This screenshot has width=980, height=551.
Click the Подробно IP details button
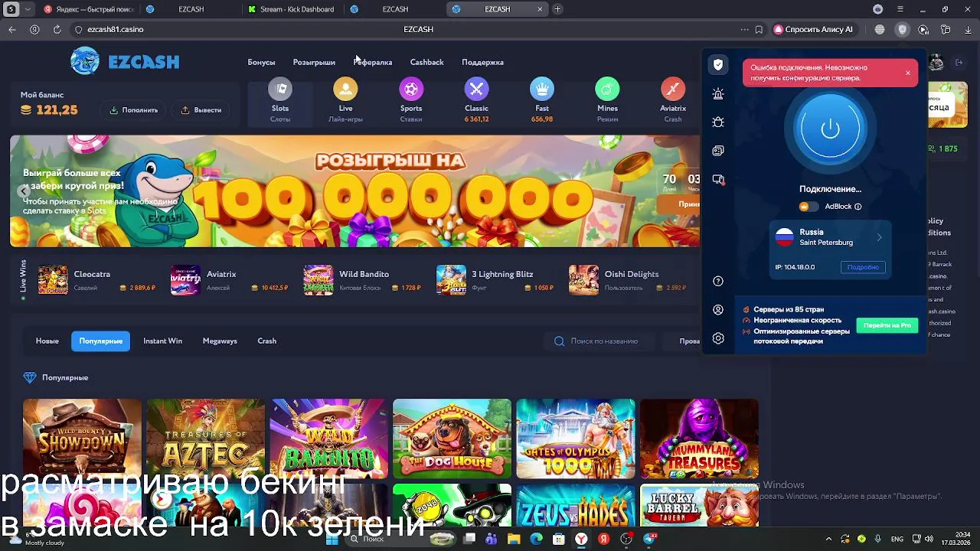point(863,267)
